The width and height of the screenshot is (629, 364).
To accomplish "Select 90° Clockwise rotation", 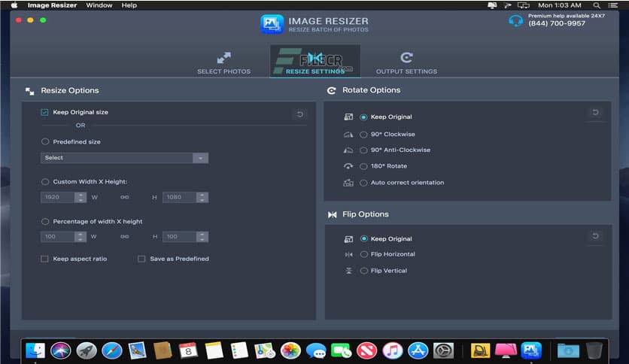I will coord(363,135).
